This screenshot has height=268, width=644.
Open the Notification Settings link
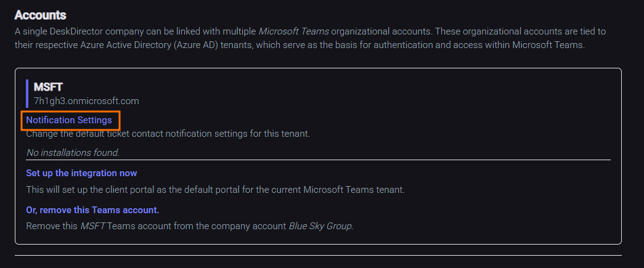click(x=69, y=120)
